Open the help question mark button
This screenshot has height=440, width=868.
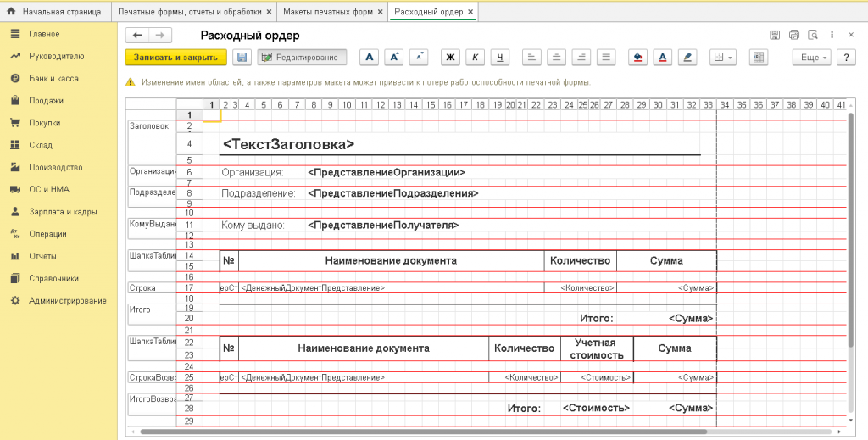pyautogui.click(x=844, y=58)
